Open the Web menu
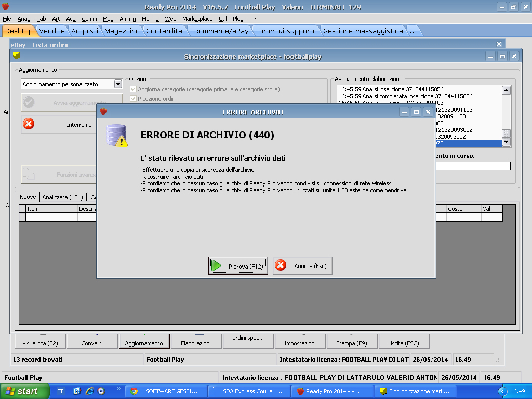 tap(170, 19)
